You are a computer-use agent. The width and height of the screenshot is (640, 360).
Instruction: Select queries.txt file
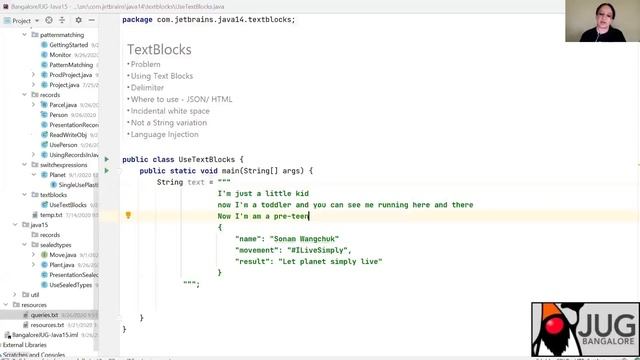[44, 315]
